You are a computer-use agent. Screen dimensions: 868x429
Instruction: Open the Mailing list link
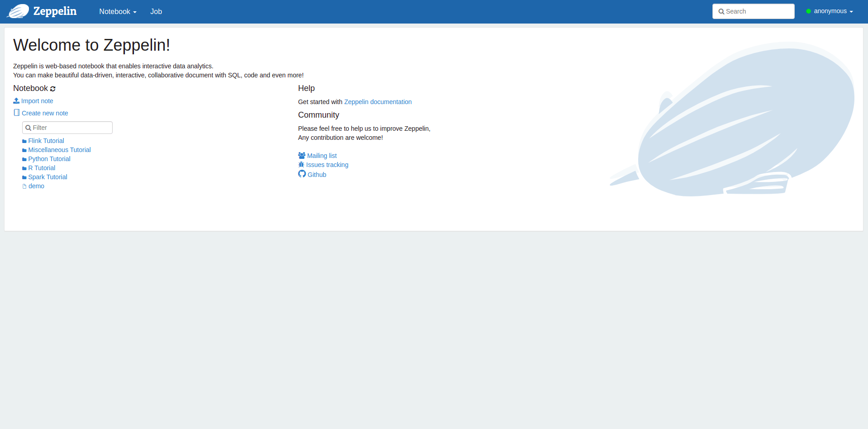322,156
